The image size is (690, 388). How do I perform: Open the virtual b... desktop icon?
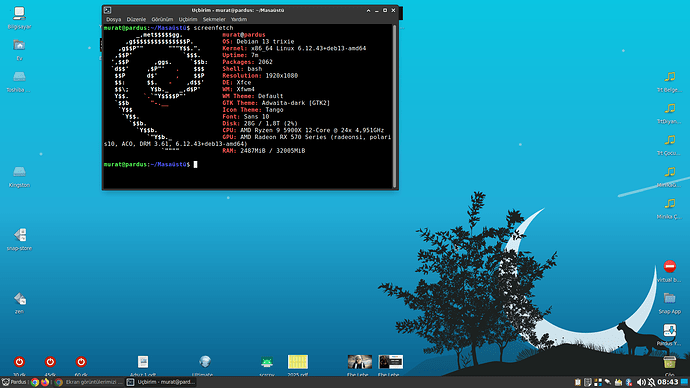coord(670,267)
